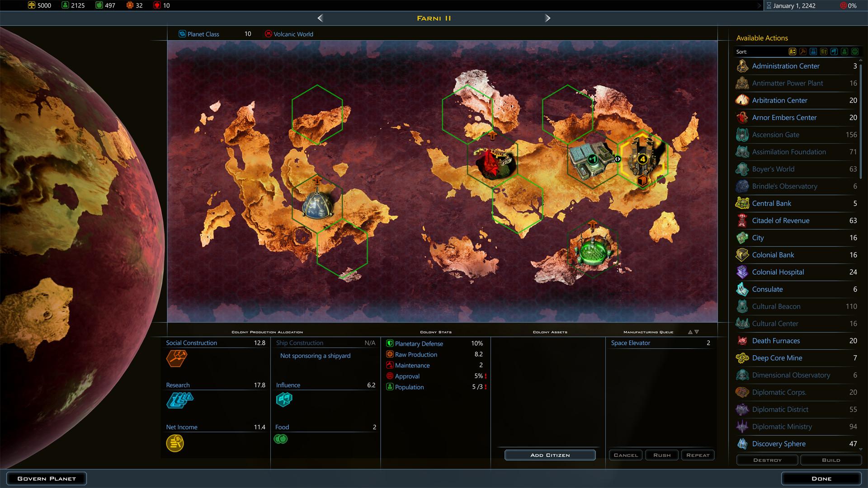Open the Planet Class info icon
Image resolution: width=868 pixels, height=488 pixels.
click(183, 34)
